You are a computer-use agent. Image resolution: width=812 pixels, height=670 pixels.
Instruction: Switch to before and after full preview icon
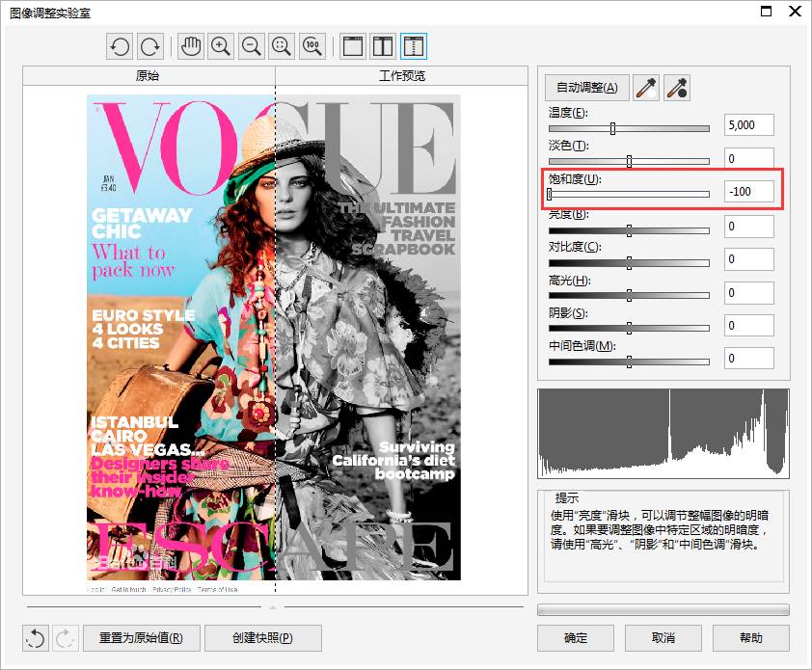click(383, 46)
